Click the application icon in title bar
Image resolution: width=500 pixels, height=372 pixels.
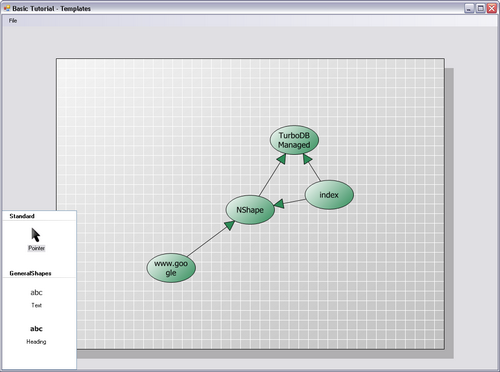[x=7, y=8]
